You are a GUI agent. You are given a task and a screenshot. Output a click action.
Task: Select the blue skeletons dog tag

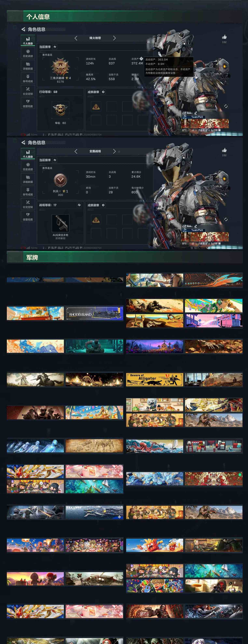35,446
